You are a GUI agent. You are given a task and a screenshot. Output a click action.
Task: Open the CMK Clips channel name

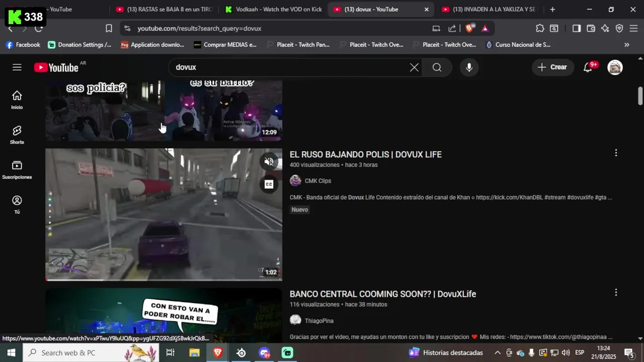click(x=318, y=181)
